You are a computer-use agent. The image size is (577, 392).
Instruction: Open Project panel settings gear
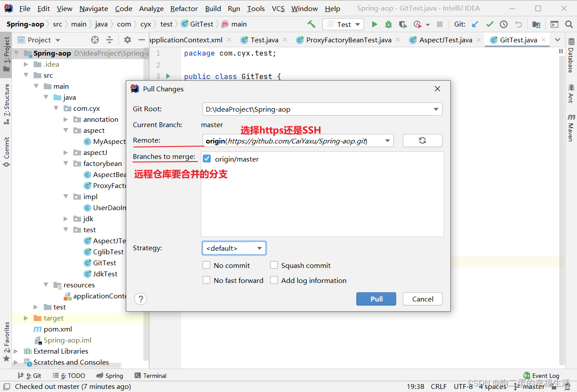coord(127,40)
